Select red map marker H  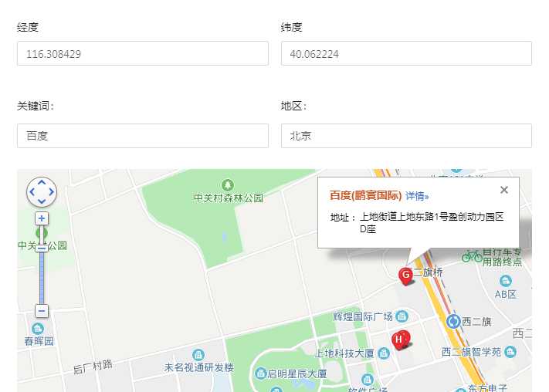pyautogui.click(x=400, y=340)
